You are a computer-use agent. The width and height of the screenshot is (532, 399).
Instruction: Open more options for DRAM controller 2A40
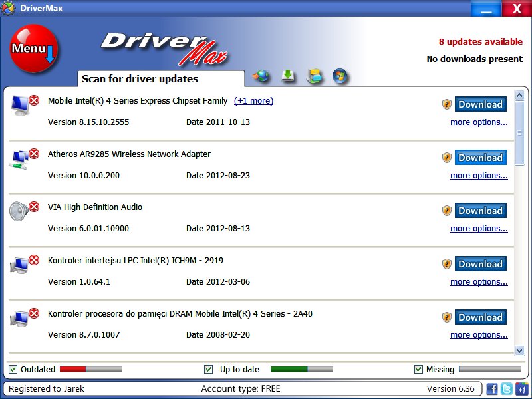pos(479,335)
